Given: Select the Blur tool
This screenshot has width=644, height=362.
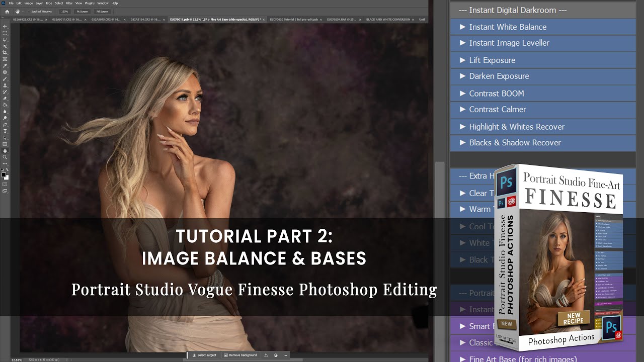Looking at the screenshot, I should point(5,111).
